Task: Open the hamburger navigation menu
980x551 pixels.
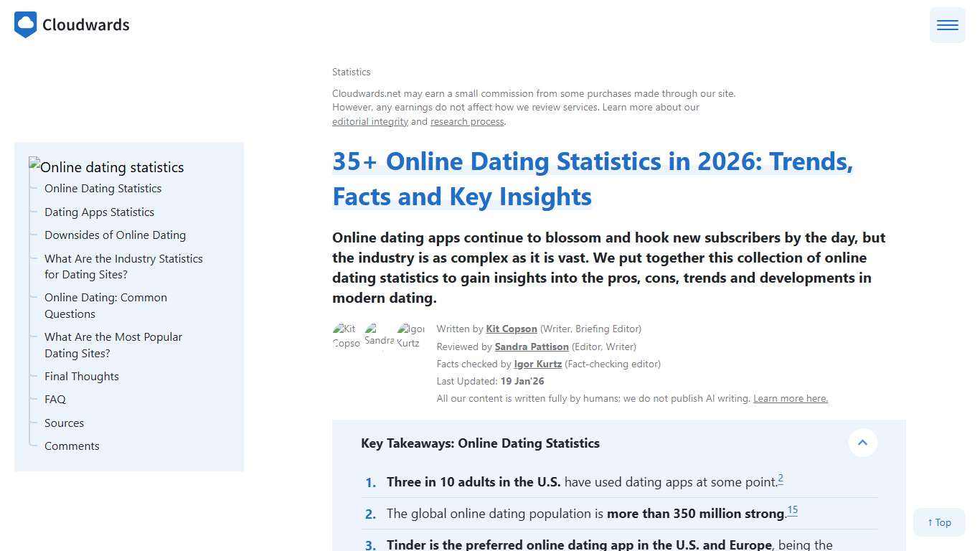Action: coord(947,24)
